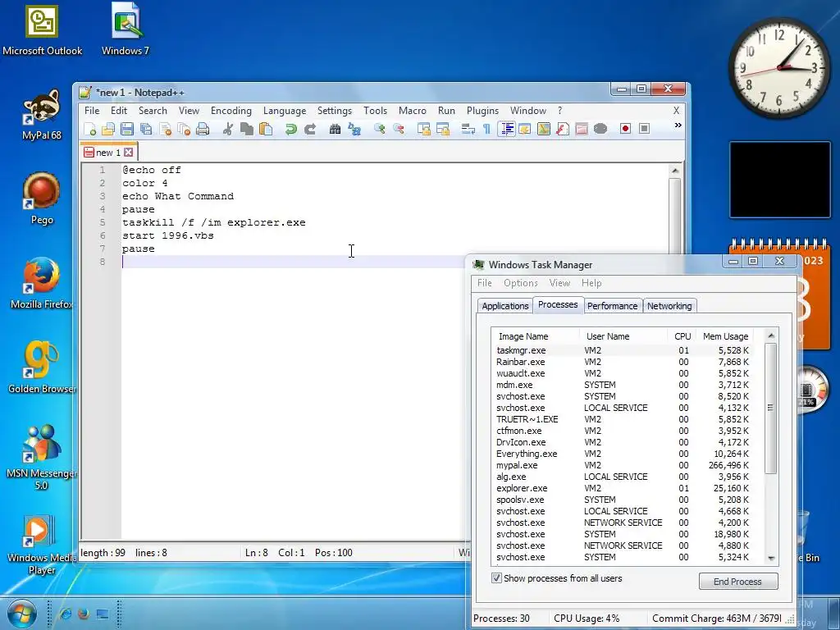Click the stop recording square icon
The height and width of the screenshot is (630, 840).
pyautogui.click(x=645, y=129)
